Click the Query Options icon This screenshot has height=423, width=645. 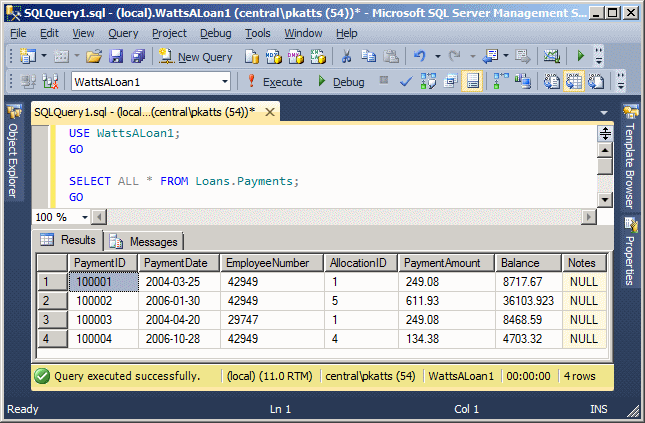[x=450, y=81]
